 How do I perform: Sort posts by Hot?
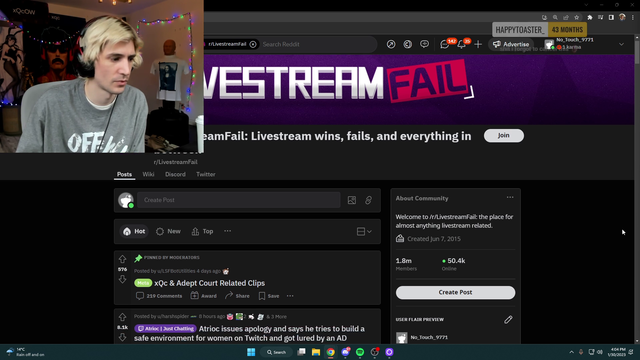pyautogui.click(x=134, y=231)
